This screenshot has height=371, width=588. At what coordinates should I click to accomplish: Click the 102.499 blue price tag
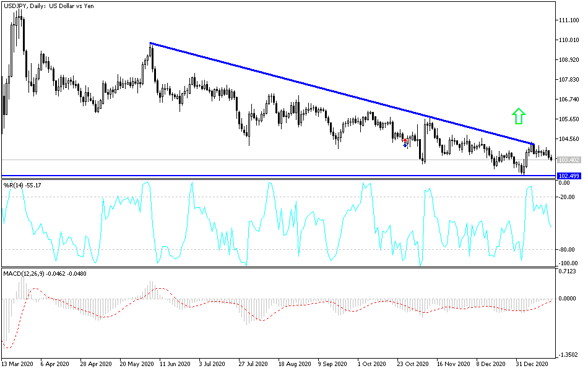(x=570, y=176)
